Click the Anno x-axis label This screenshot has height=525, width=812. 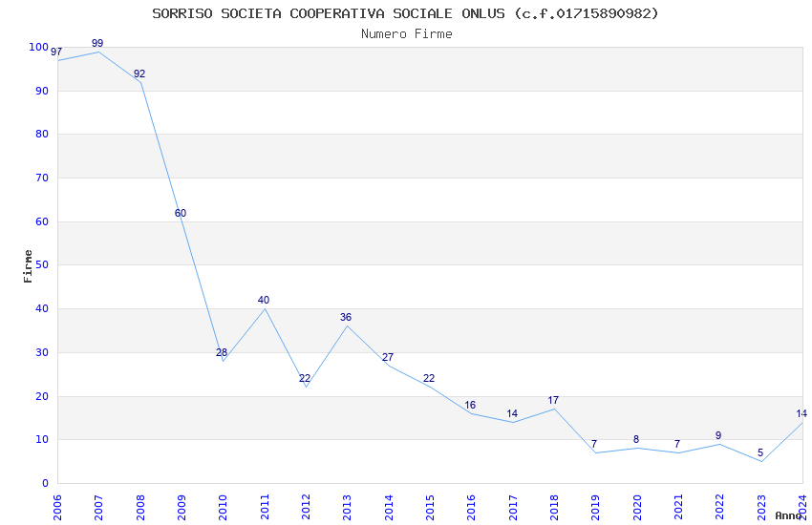click(788, 515)
